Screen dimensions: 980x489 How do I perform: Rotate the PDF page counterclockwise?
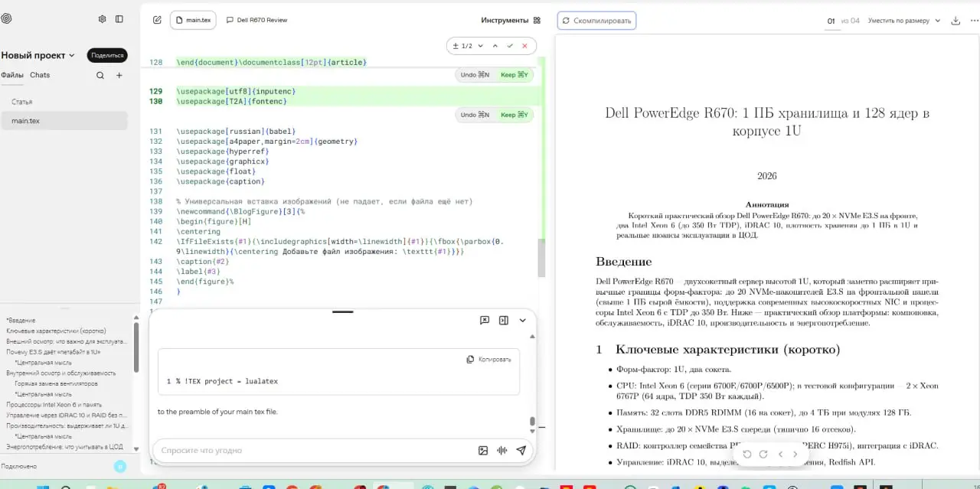747,454
